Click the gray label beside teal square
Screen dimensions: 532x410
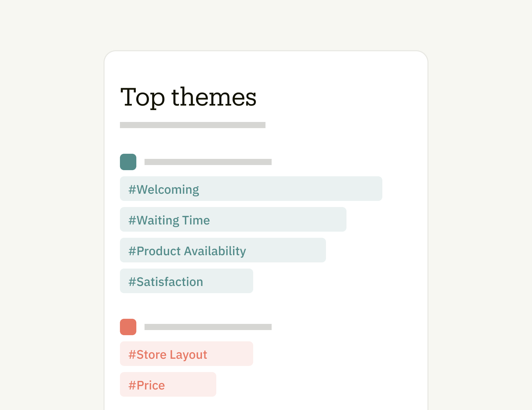pos(208,162)
